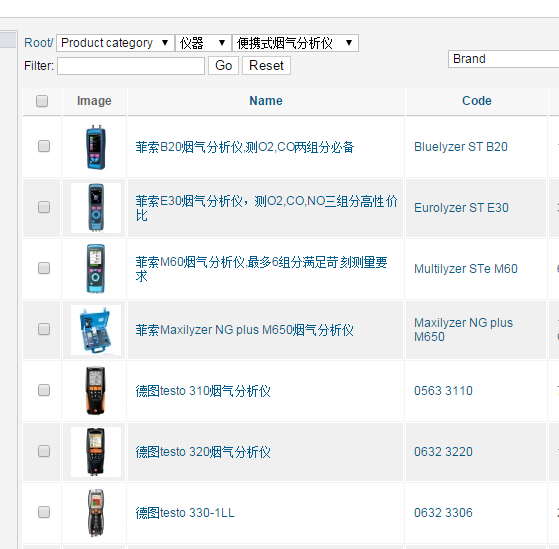This screenshot has height=549, width=559.
Task: Click code 0632 3306
Action: pyautogui.click(x=443, y=513)
